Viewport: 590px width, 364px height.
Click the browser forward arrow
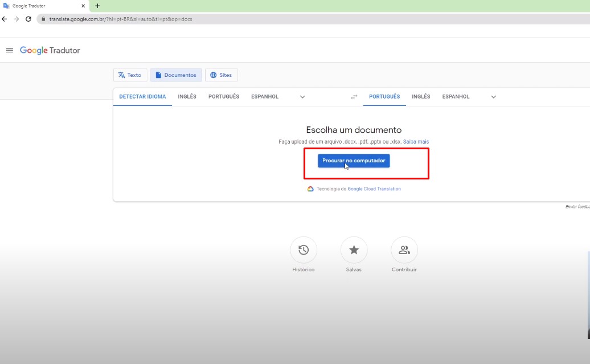(x=16, y=19)
